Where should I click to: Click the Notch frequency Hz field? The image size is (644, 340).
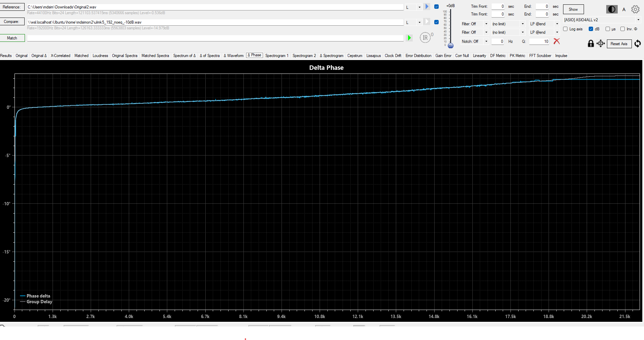click(x=498, y=41)
